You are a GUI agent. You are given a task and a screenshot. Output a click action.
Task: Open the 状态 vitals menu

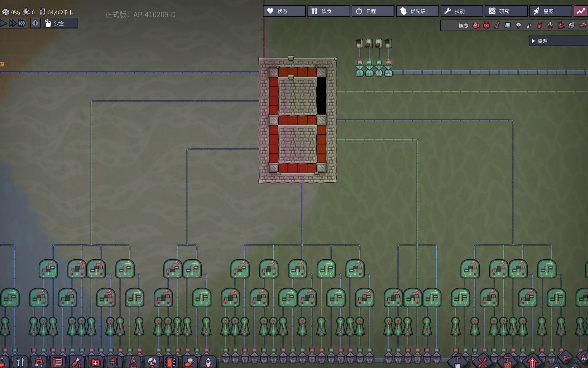pyautogui.click(x=284, y=11)
